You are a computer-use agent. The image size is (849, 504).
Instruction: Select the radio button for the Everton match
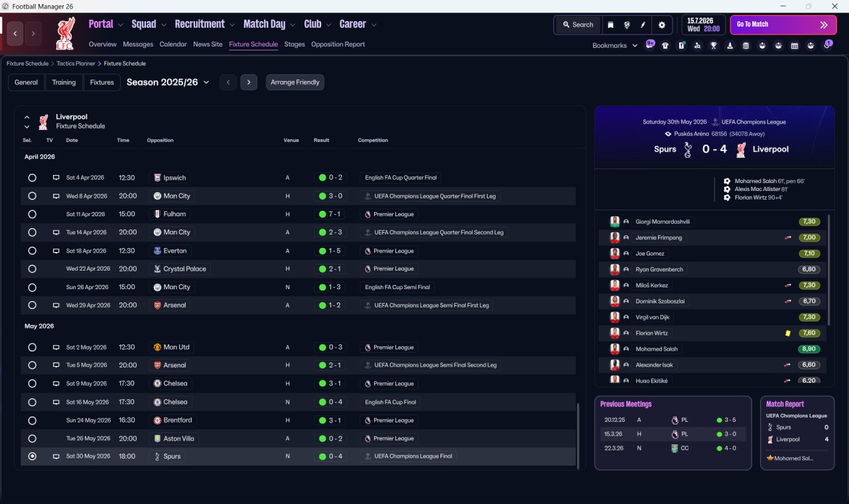tap(32, 251)
